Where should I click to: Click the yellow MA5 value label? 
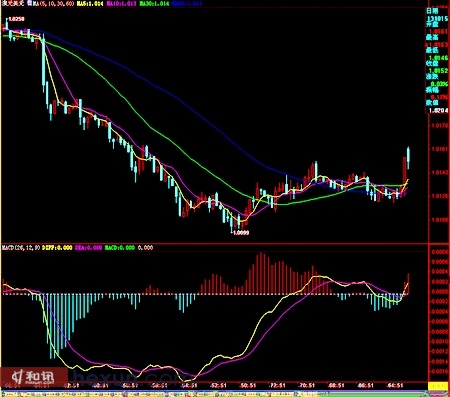click(x=90, y=4)
